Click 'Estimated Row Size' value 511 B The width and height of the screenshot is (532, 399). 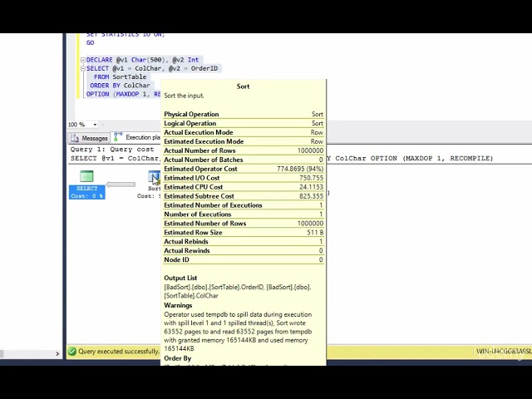[x=315, y=233]
